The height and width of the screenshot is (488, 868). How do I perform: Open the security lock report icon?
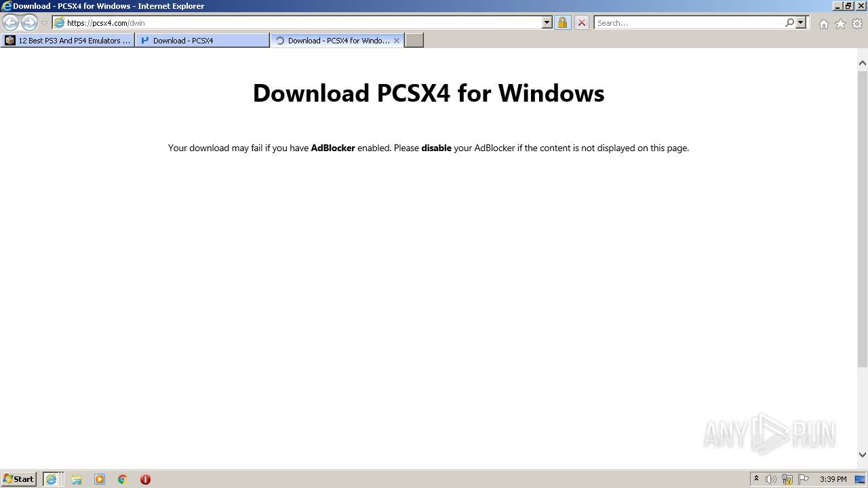[x=562, y=22]
